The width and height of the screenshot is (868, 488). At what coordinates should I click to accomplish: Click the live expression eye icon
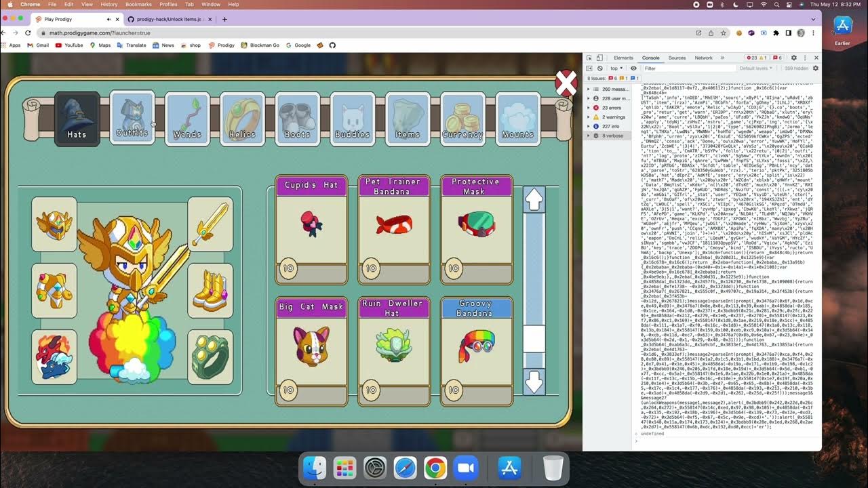click(x=633, y=68)
